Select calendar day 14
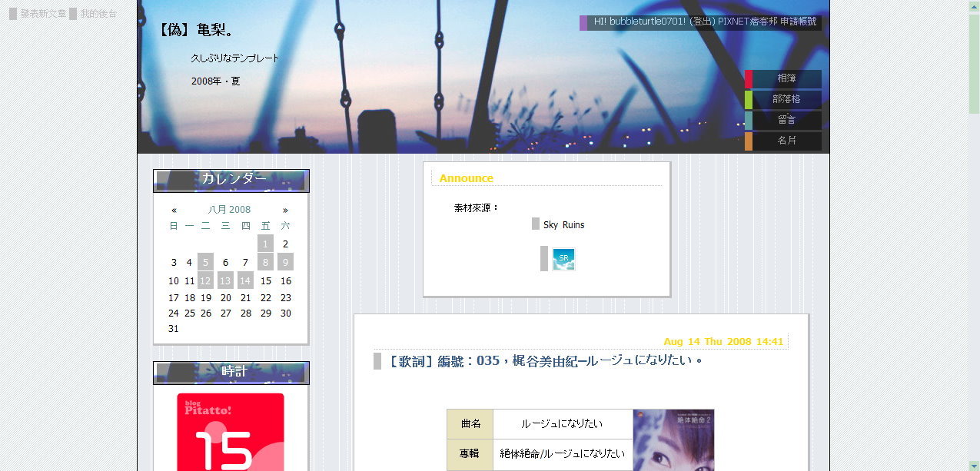 coord(245,280)
